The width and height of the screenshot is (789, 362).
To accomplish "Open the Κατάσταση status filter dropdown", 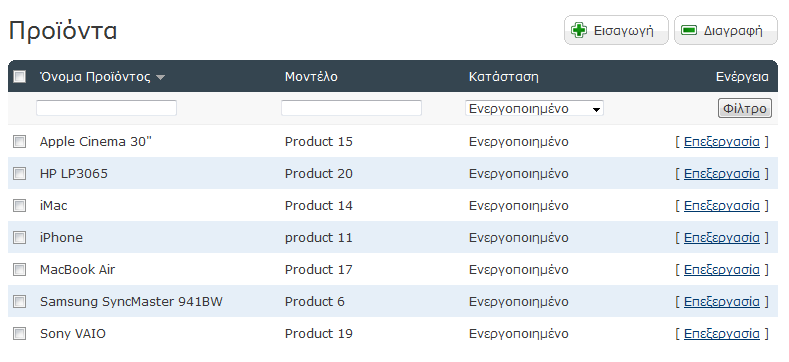I will (534, 108).
